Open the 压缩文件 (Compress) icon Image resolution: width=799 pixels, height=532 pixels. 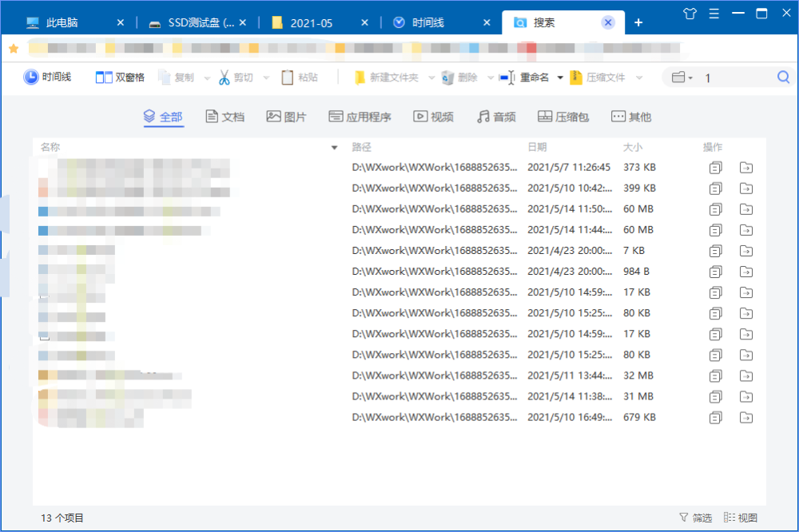coord(576,77)
